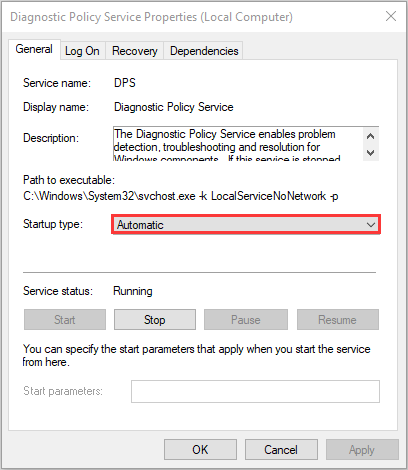408x470 pixels.
Task: Focus the Start parameters text field
Action: click(x=255, y=391)
